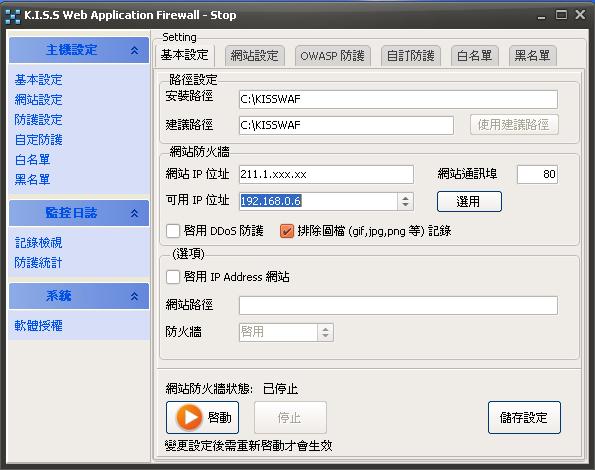Open 白名單 in the sidebar
Screen dimensions: 595x470
click(x=32, y=160)
